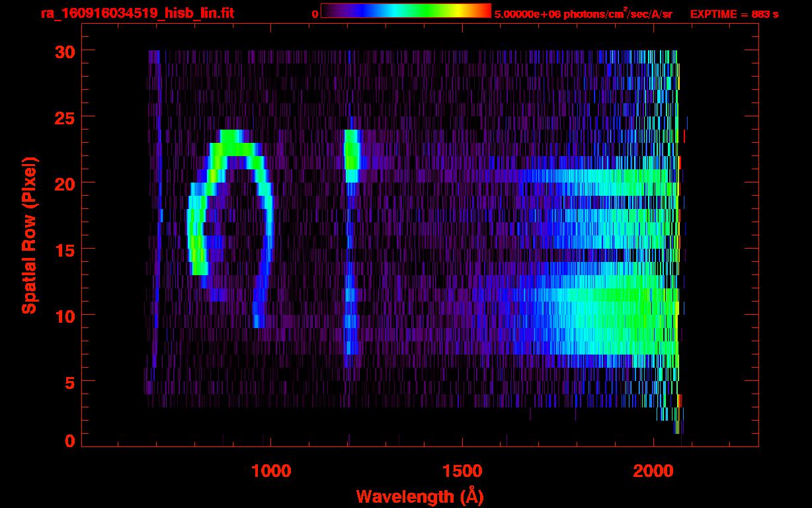This screenshot has height=508, width=812.
Task: Click the colorbar minimum label 0
Action: click(315, 14)
